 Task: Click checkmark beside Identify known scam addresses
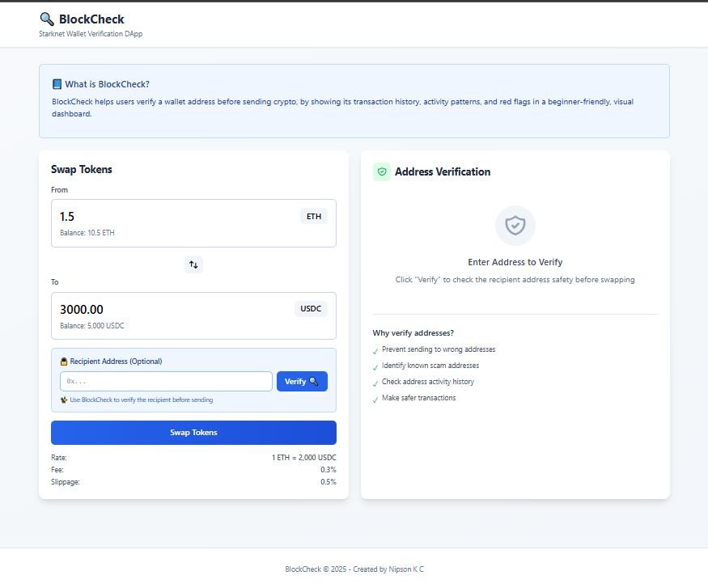click(375, 367)
